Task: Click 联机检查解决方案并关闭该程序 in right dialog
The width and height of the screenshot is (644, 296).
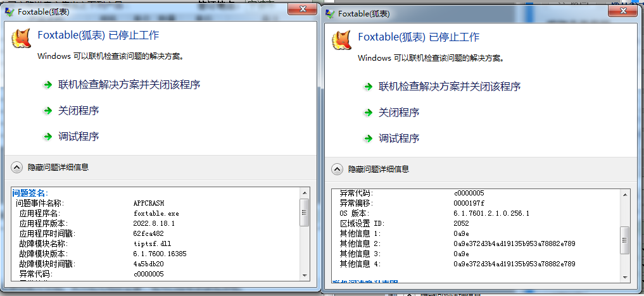Action: tap(450, 87)
